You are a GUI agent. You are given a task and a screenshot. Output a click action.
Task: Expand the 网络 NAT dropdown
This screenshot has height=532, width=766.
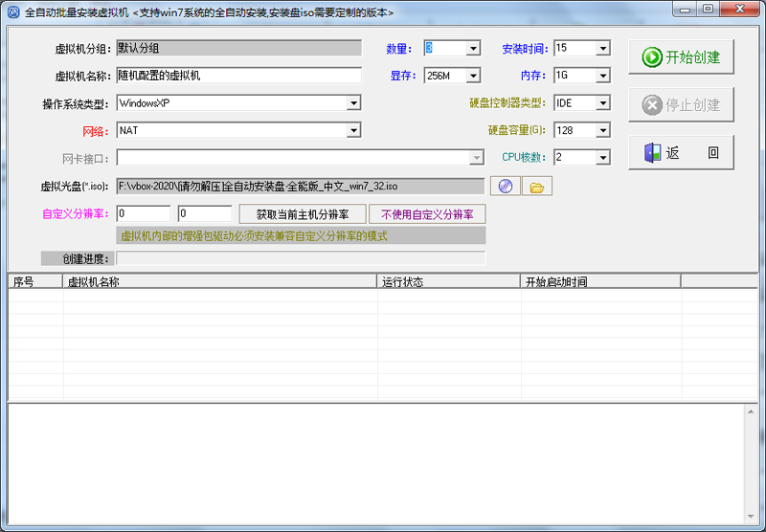click(x=353, y=130)
